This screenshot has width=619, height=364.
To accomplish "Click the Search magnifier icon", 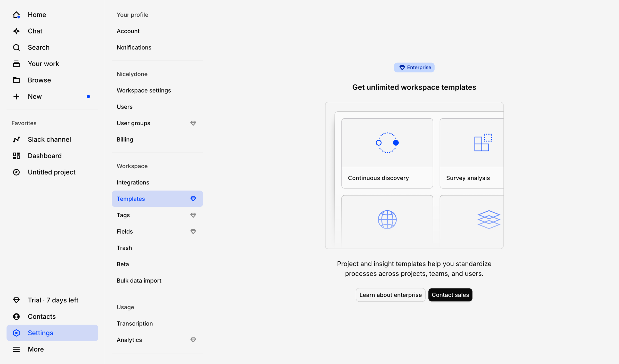I will point(17,47).
